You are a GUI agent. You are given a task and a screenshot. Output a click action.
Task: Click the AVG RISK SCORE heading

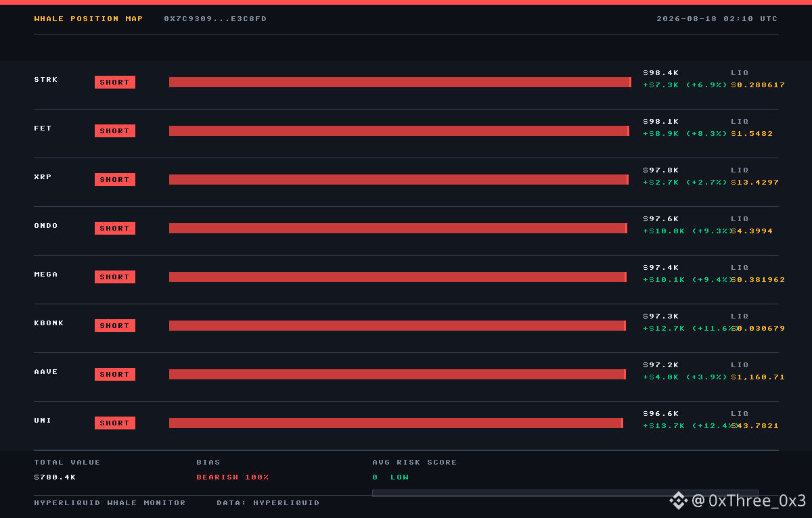(414, 463)
